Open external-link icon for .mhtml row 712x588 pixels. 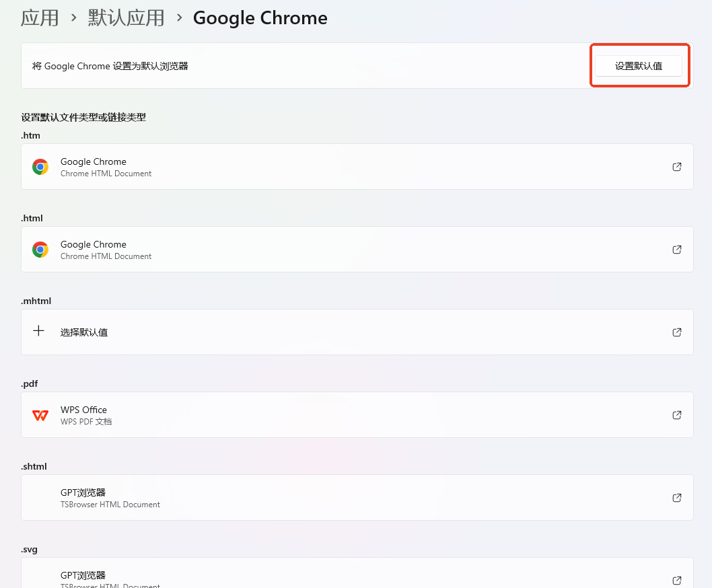click(676, 332)
